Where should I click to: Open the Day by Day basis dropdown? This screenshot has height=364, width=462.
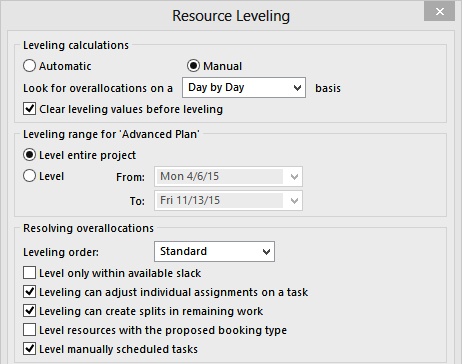[244, 88]
